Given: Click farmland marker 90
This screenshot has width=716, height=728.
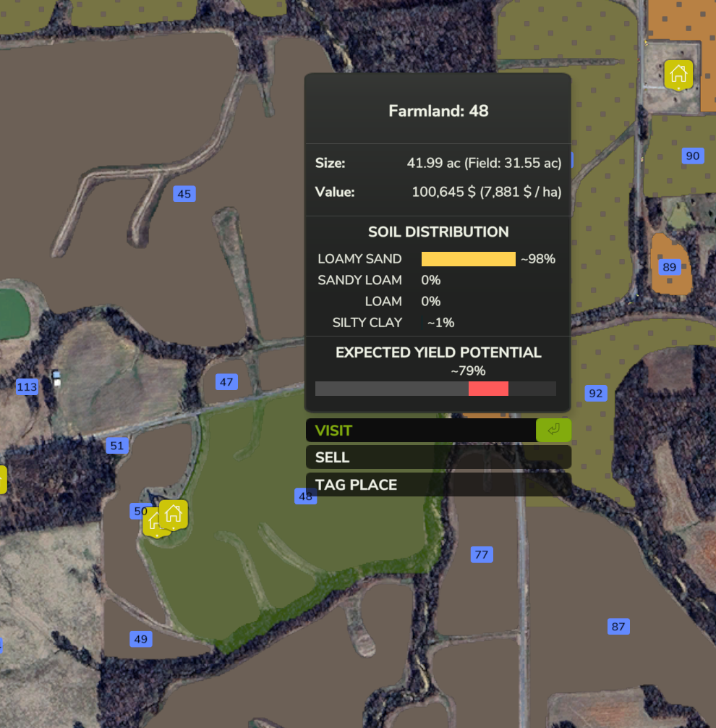Looking at the screenshot, I should pyautogui.click(x=692, y=156).
